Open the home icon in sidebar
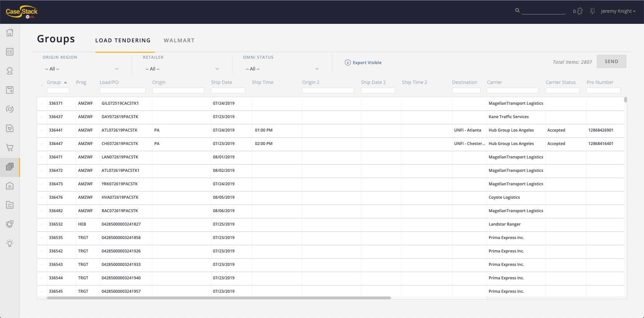The width and height of the screenshot is (644, 318). point(10,33)
